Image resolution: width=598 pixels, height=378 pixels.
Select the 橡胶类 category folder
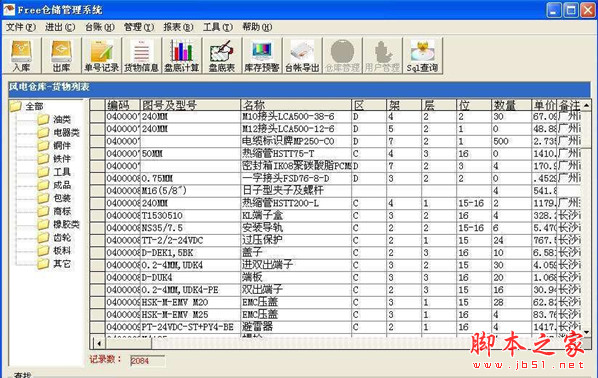[66, 224]
